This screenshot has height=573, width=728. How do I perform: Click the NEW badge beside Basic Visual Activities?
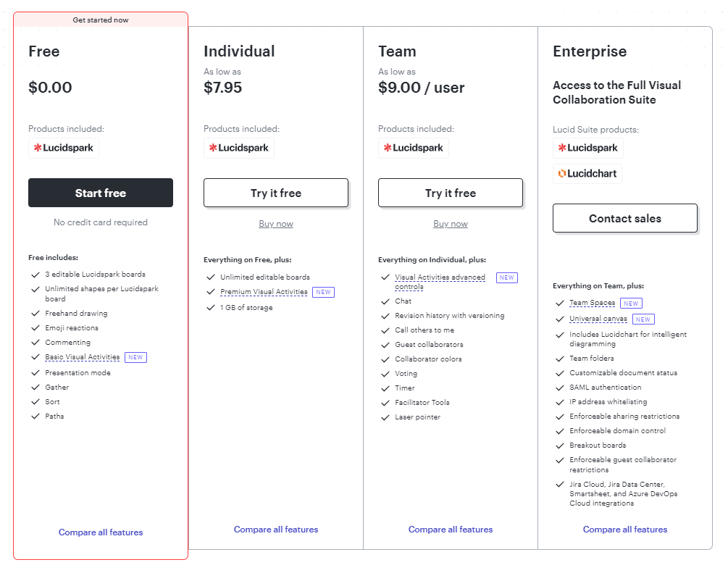tap(135, 357)
